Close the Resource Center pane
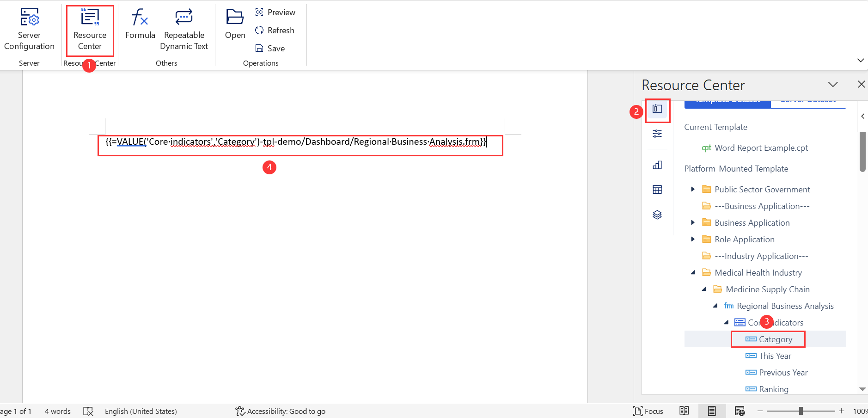The height and width of the screenshot is (418, 868). pyautogui.click(x=861, y=84)
